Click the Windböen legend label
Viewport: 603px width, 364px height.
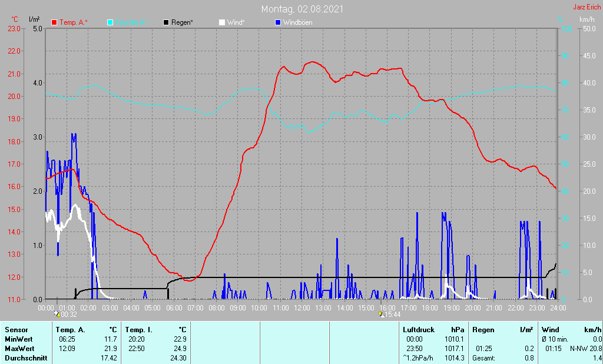(x=297, y=22)
